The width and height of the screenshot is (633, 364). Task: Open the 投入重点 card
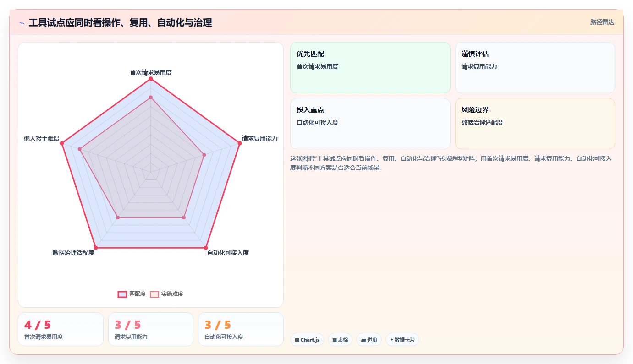[x=370, y=124]
